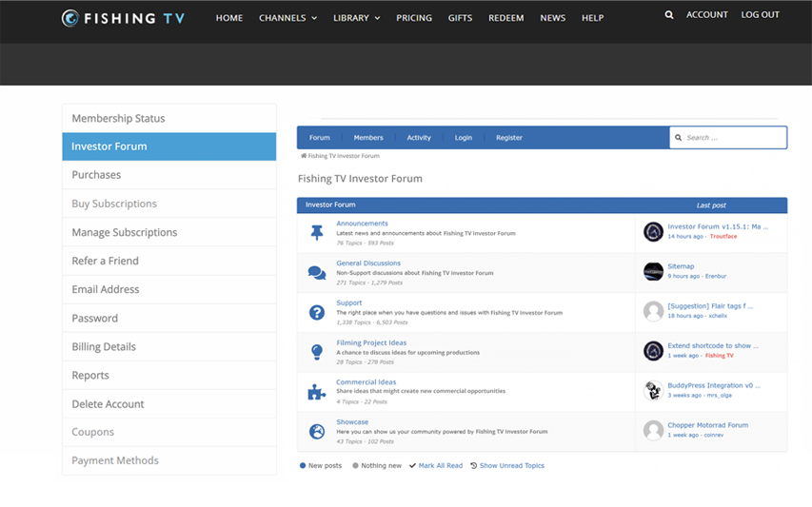Expand the Library dropdown menu
This screenshot has width=812, height=507.
point(356,18)
